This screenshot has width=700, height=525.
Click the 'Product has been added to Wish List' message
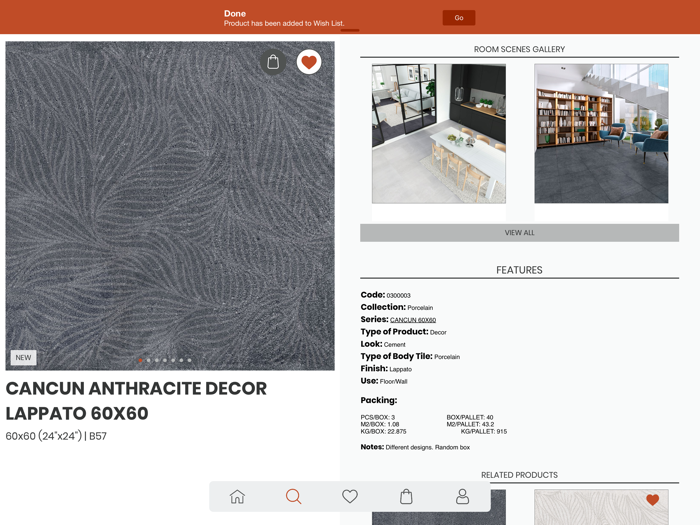(x=284, y=23)
